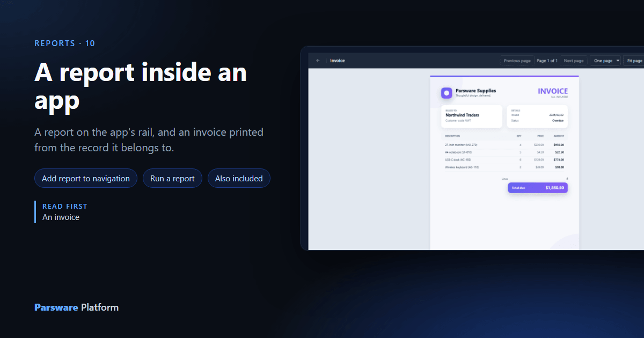Click the "Customer code NWT" line

click(458, 121)
